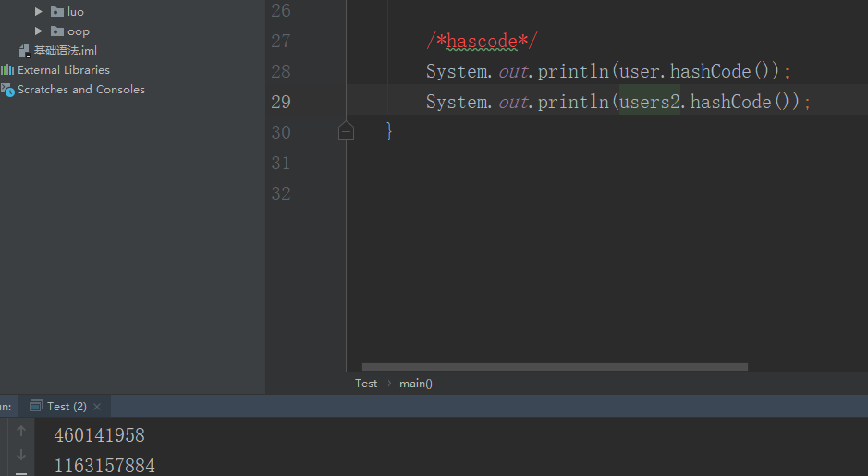
Task: Expand the oop folder arrow
Action: tap(38, 31)
